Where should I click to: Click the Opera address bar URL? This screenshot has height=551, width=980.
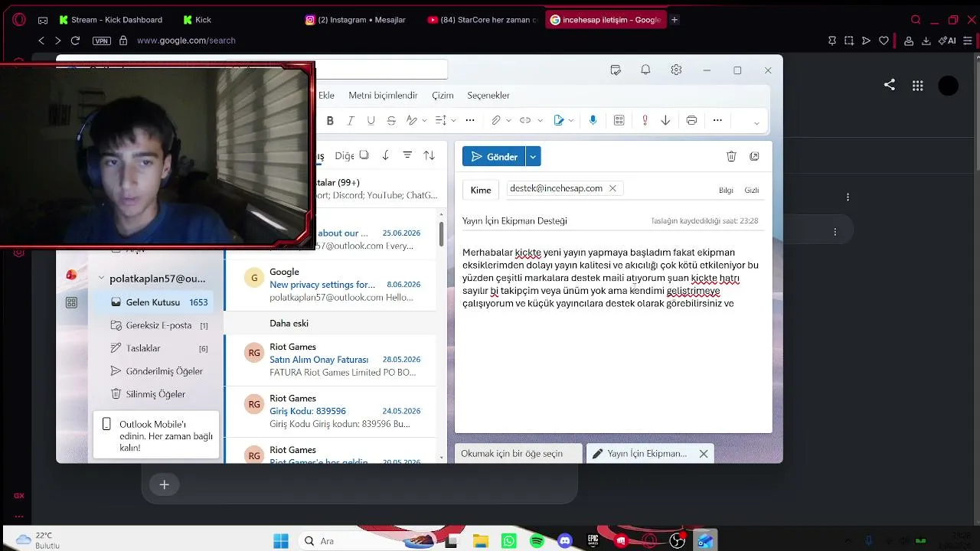186,41
